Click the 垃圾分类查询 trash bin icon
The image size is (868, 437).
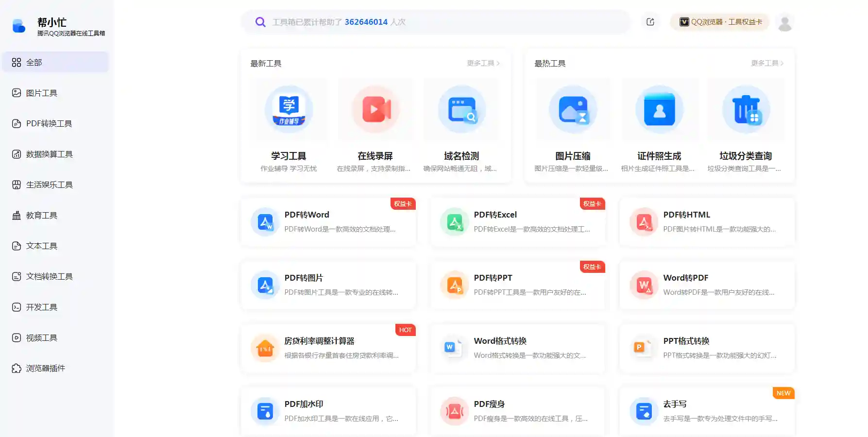746,110
